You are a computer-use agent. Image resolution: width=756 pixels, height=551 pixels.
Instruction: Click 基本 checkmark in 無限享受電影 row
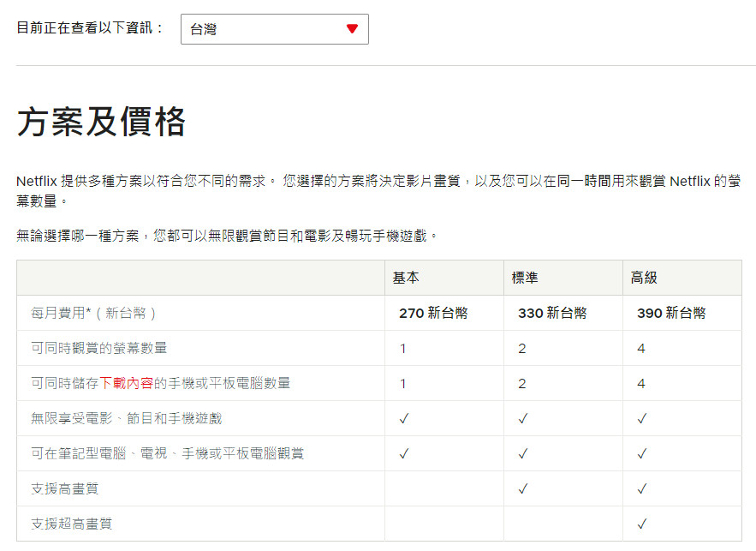point(404,418)
